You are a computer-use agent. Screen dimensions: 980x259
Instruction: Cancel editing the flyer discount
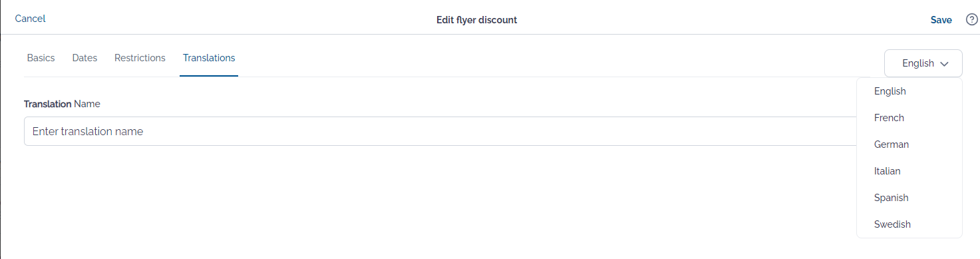click(x=31, y=19)
